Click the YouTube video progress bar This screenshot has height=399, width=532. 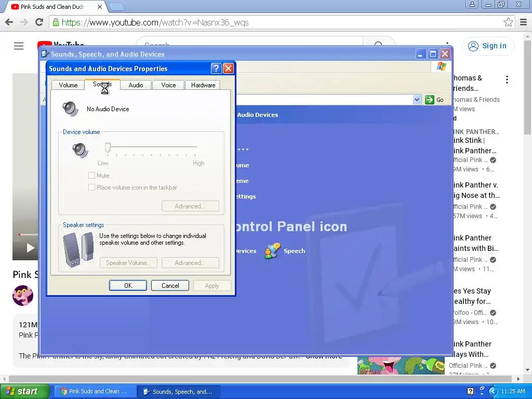pyautogui.click(x=29, y=234)
